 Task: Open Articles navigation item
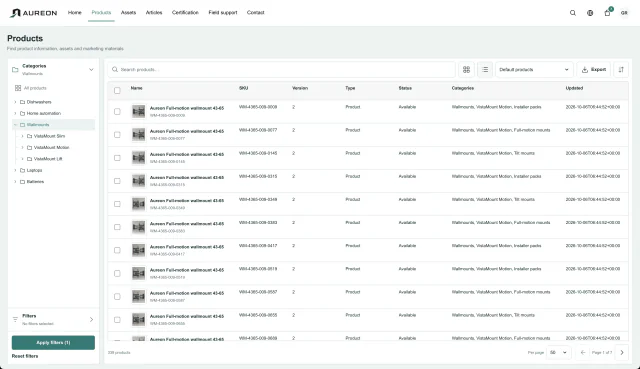coord(154,13)
